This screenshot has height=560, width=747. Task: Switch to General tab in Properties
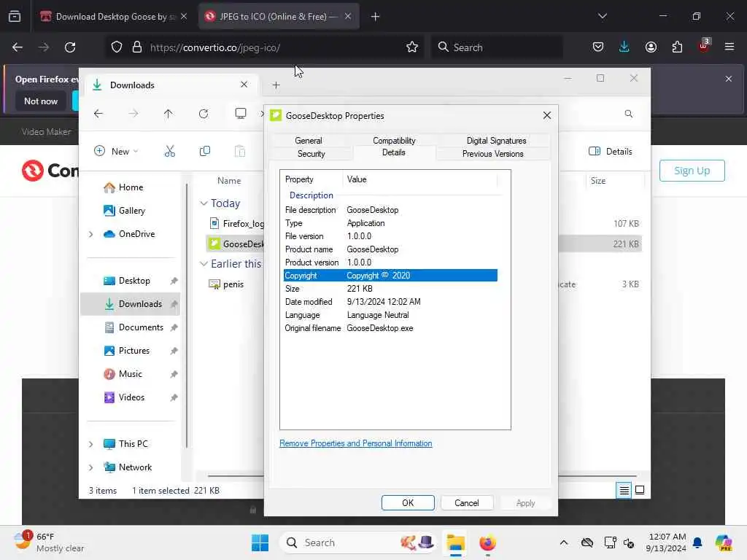pos(309,141)
